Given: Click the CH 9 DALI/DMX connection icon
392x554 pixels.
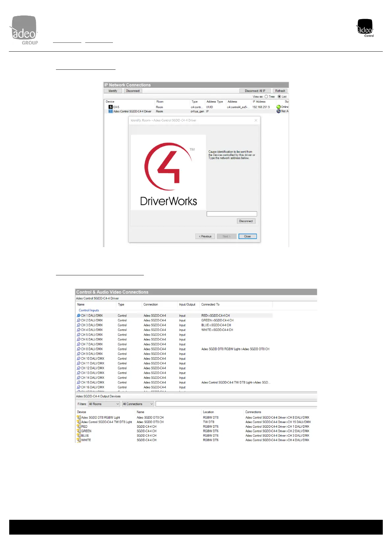Looking at the screenshot, I should pos(79,354).
